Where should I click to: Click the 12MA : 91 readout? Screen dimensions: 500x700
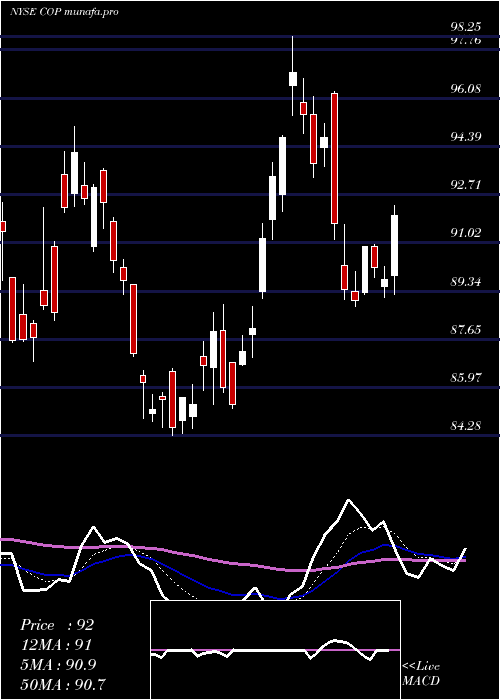point(56,645)
